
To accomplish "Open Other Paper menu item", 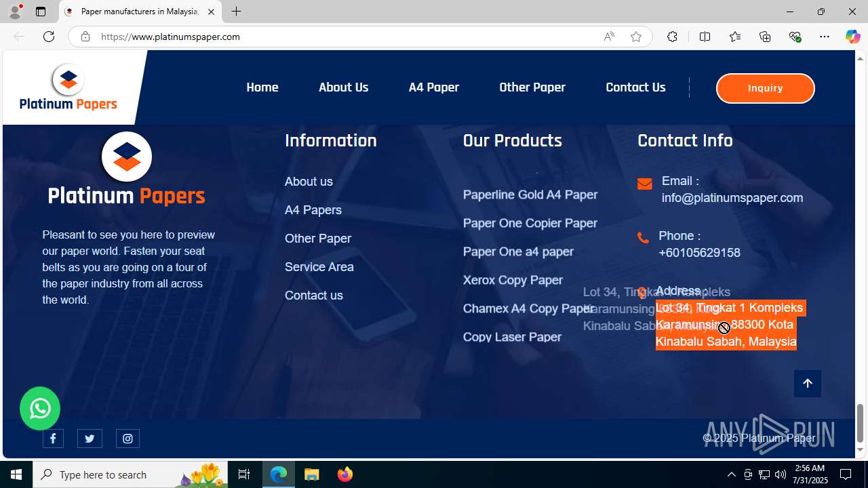I will (x=532, y=87).
